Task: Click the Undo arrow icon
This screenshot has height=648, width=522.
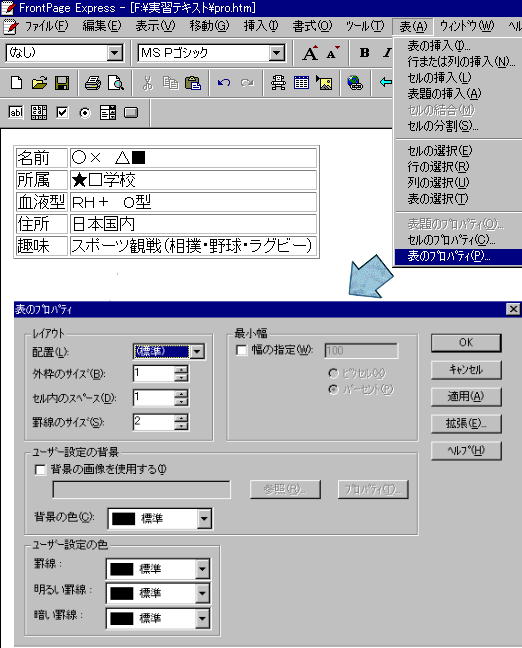Action: pyautogui.click(x=224, y=83)
